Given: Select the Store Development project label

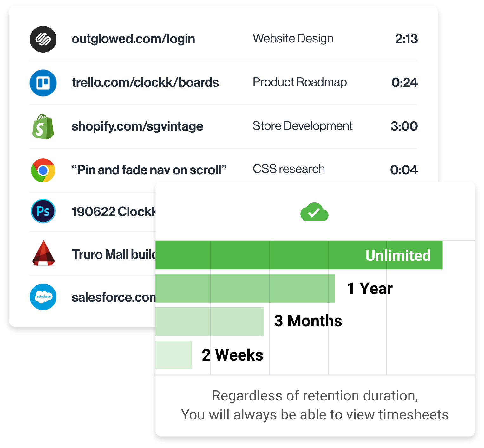Looking at the screenshot, I should click(x=302, y=126).
